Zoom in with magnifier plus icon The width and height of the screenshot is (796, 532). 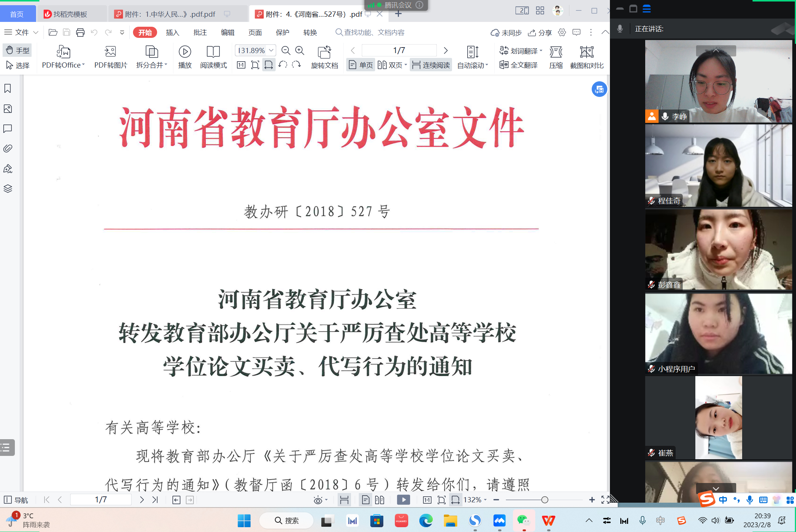[x=300, y=50]
